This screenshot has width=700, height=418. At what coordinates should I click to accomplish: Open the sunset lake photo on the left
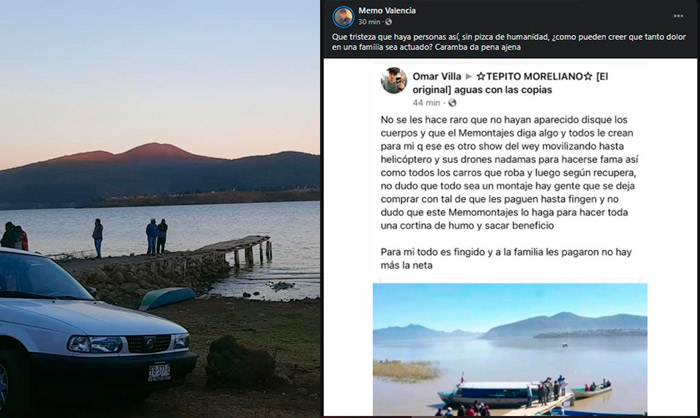160,209
